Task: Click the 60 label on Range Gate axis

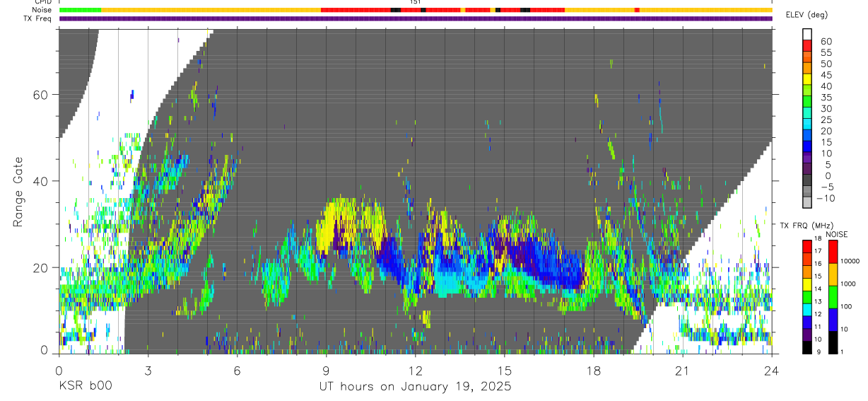Action: (42, 95)
